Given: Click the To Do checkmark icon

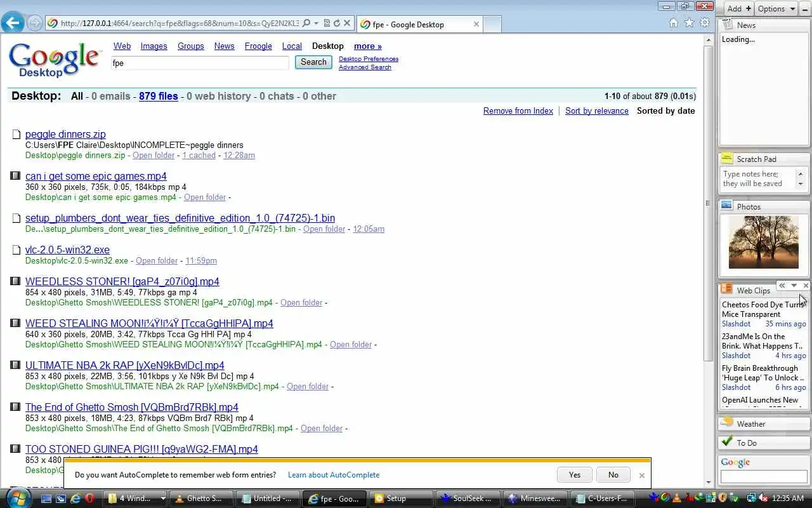Looking at the screenshot, I should pos(727,441).
